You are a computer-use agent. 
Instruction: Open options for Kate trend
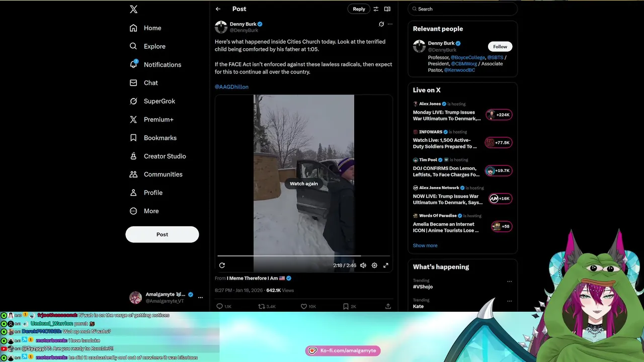(x=509, y=301)
